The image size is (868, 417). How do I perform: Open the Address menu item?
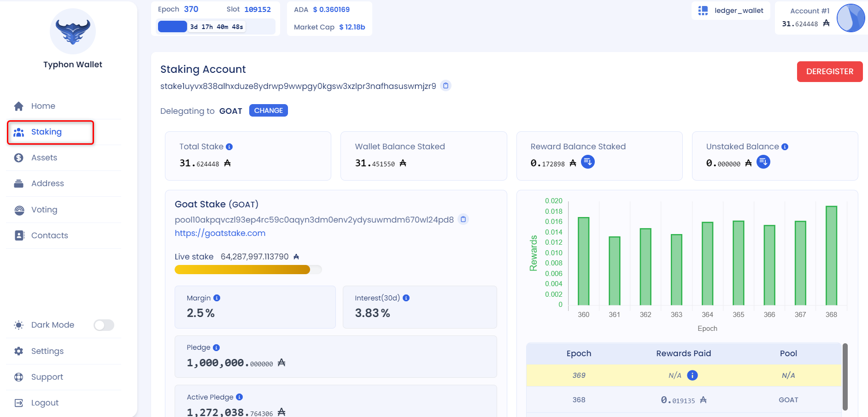(x=64, y=183)
